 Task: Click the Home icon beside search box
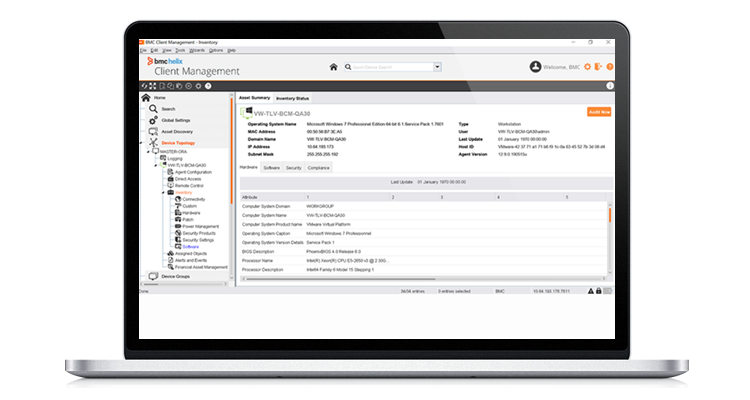click(333, 67)
